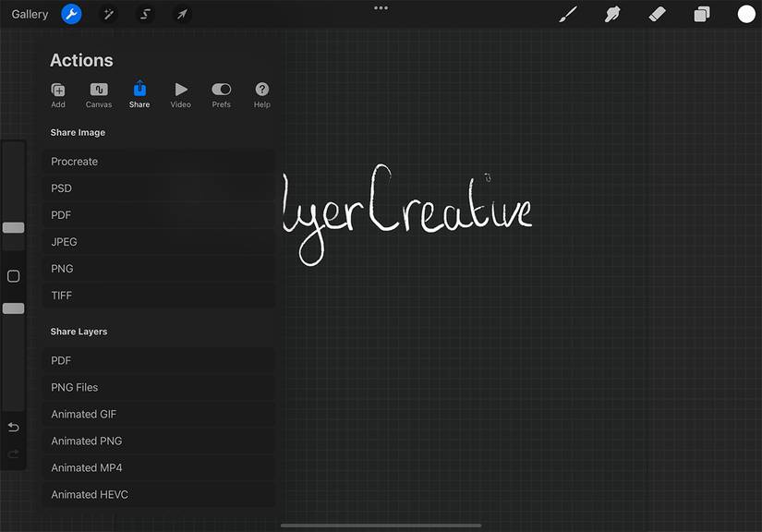Open the Actions wrench menu
This screenshot has width=762, height=532.
[71, 14]
